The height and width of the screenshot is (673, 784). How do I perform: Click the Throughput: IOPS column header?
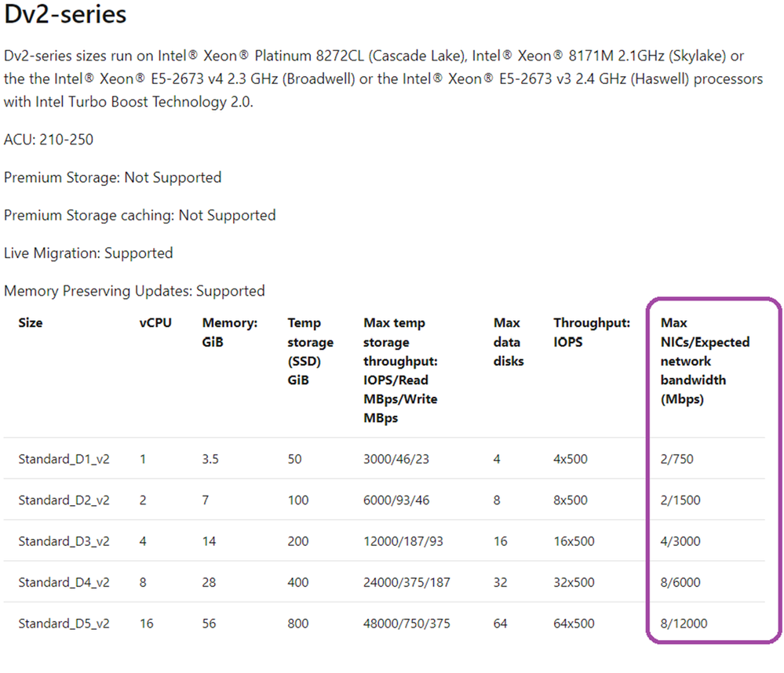[591, 332]
